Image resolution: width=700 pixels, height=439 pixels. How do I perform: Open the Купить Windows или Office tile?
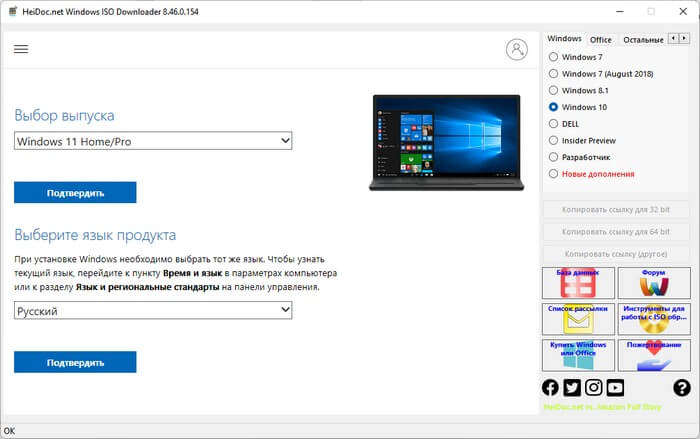tap(578, 355)
